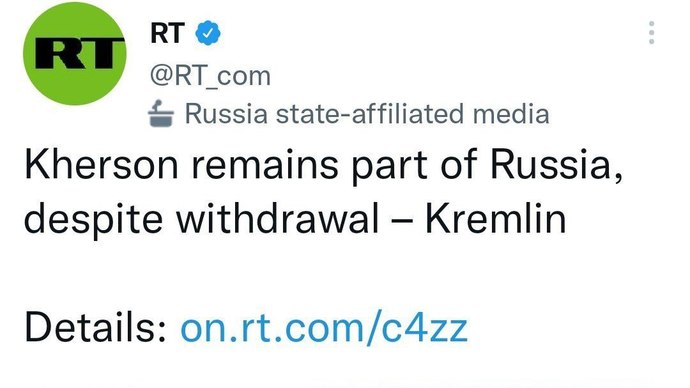This screenshot has height=388, width=690.
Task: Open the on.rt.com/c4zz link
Action: tap(324, 327)
